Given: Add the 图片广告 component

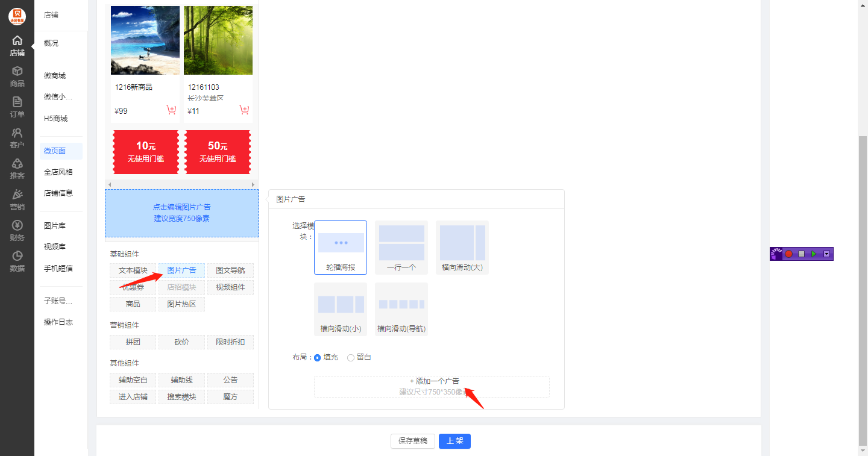Looking at the screenshot, I should 181,270.
